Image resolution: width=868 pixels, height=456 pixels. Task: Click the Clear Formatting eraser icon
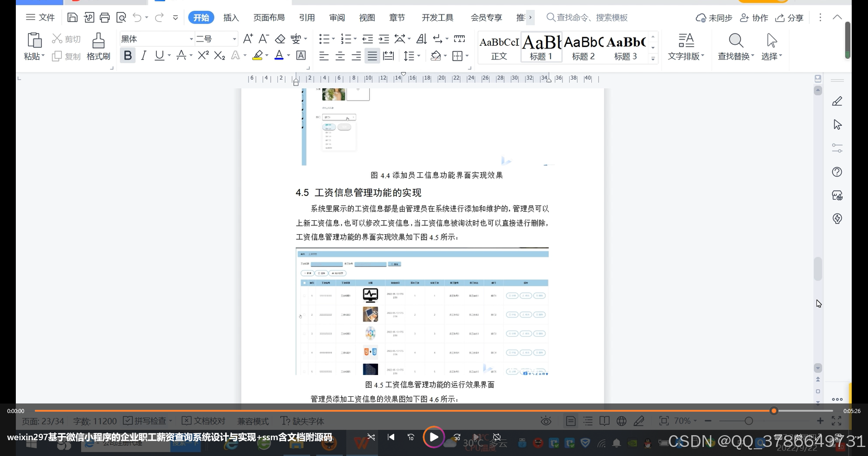280,38
